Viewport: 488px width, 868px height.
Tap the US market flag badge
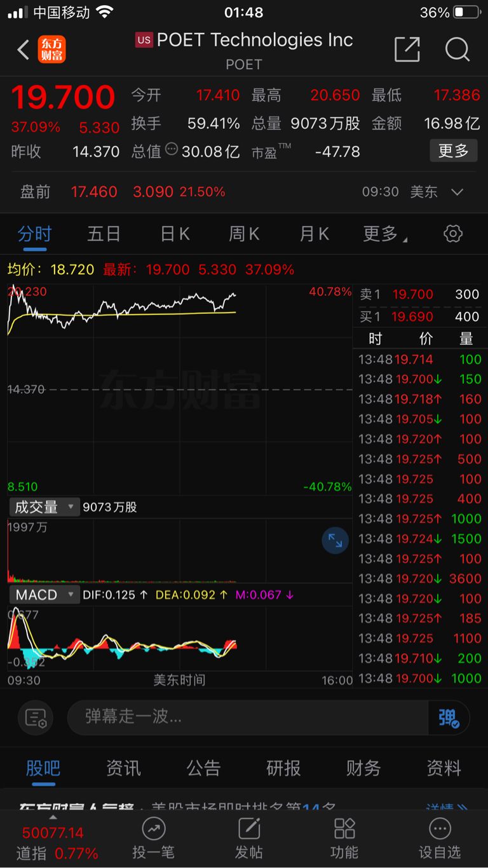click(x=144, y=40)
